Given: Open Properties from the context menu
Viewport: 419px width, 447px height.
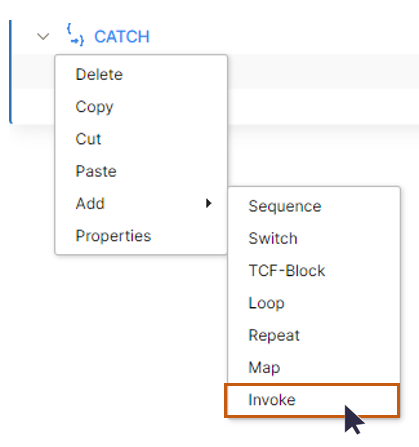Looking at the screenshot, I should pyautogui.click(x=141, y=236).
